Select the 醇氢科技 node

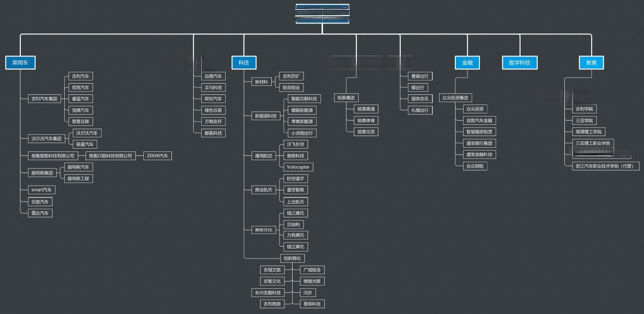pyautogui.click(x=213, y=133)
